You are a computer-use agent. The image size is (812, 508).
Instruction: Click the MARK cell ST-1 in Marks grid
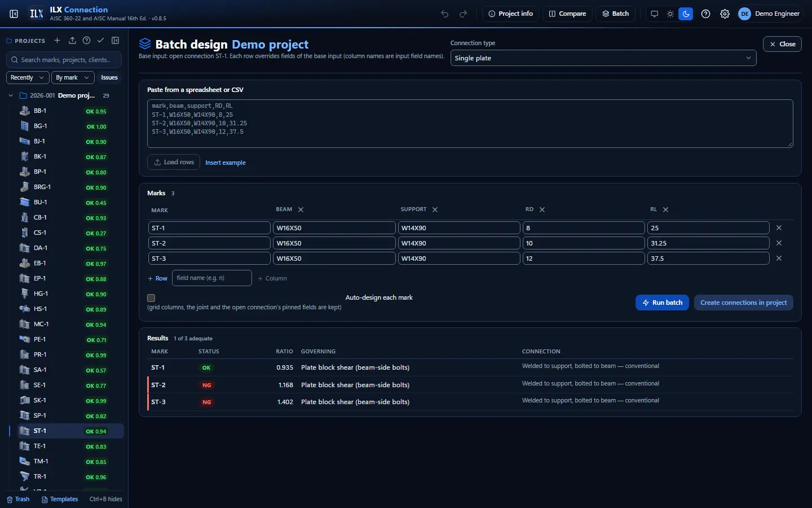click(209, 228)
